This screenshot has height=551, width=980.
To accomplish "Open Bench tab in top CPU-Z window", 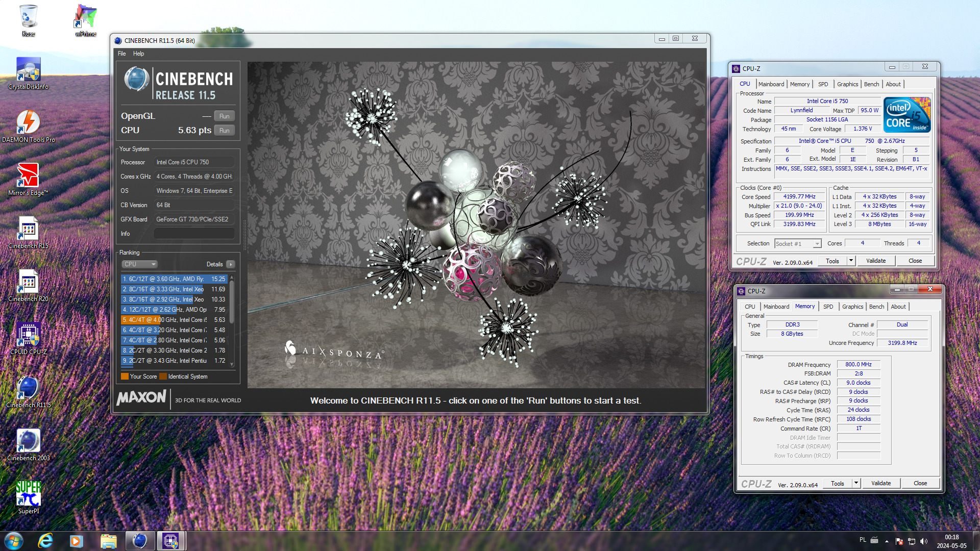I will [871, 84].
